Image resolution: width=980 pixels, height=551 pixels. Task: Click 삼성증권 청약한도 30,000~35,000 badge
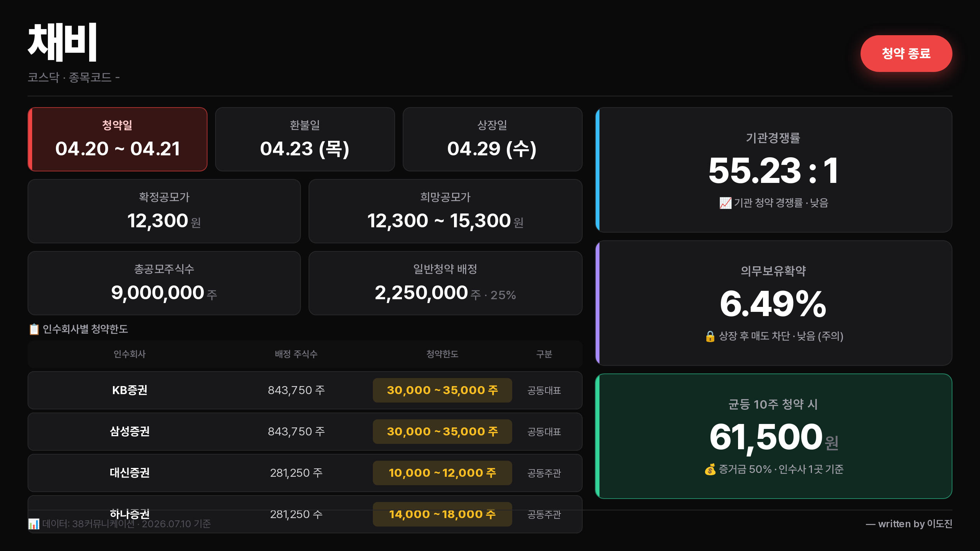click(442, 432)
